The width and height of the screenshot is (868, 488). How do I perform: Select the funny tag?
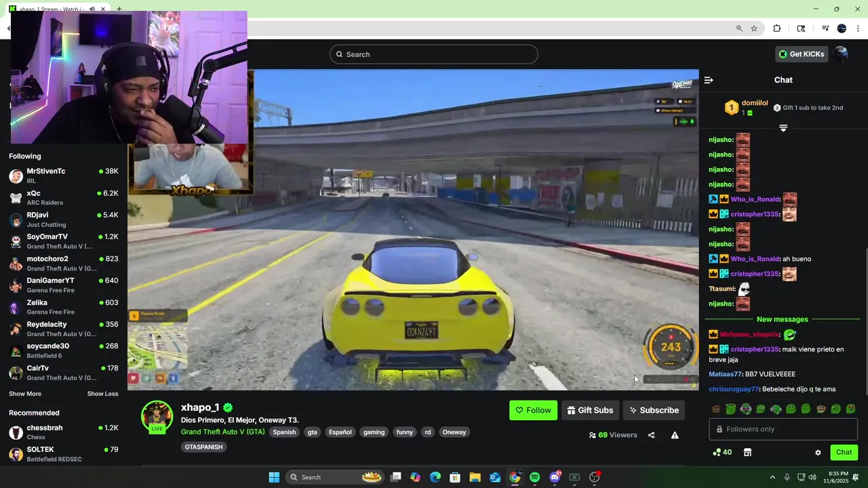point(405,432)
